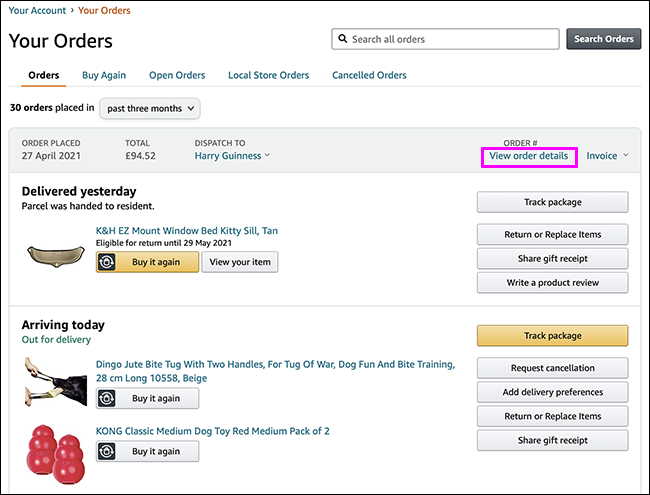Click Write a product review button

point(552,282)
